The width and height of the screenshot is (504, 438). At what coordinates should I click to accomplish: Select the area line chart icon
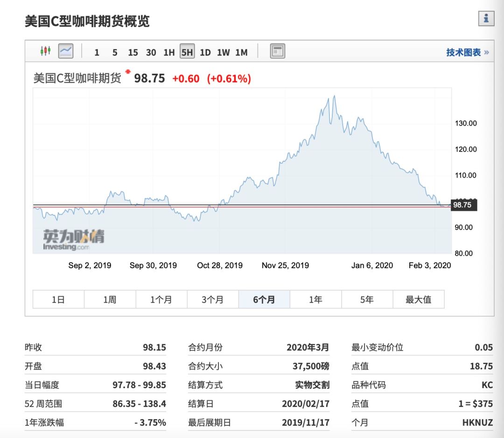[x=66, y=51]
